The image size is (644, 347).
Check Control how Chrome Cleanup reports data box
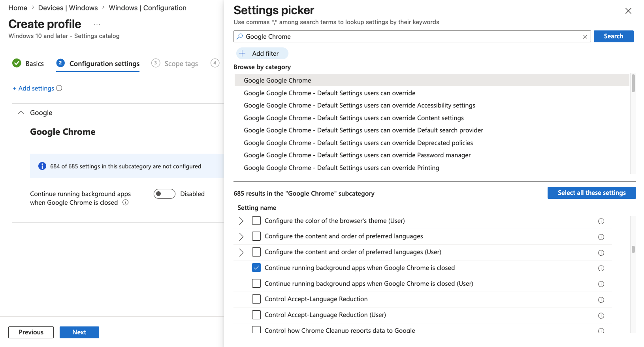[256, 329]
